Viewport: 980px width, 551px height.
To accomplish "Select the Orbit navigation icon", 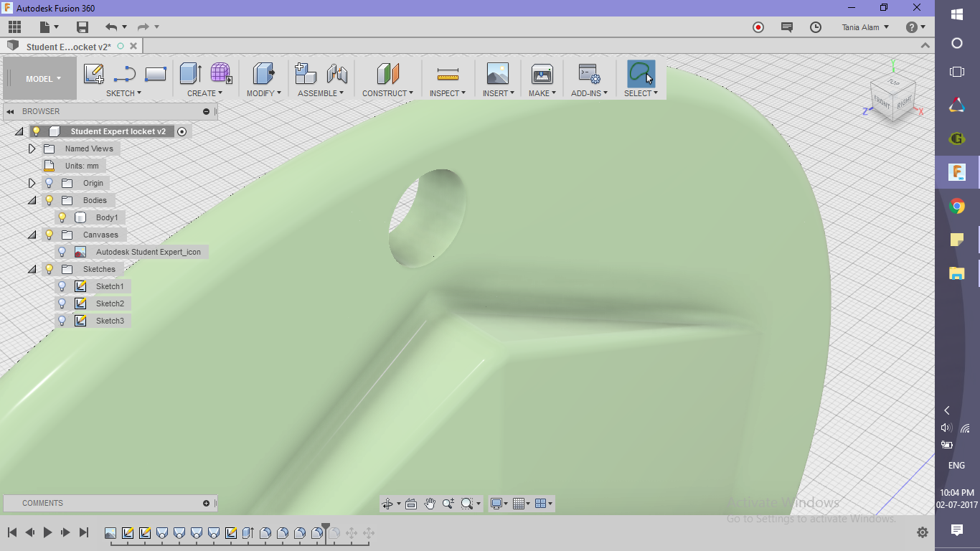I will click(388, 504).
